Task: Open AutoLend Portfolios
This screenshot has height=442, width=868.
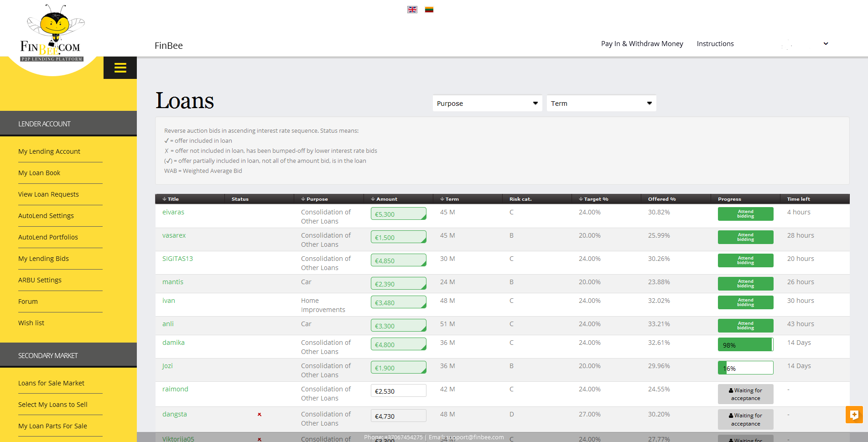Action: [48, 237]
